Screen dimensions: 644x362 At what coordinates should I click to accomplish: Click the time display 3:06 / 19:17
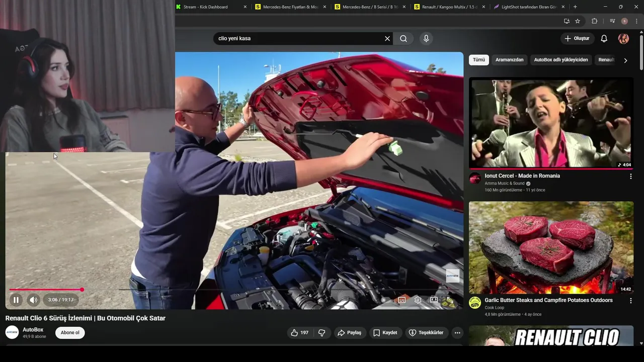[61, 300]
